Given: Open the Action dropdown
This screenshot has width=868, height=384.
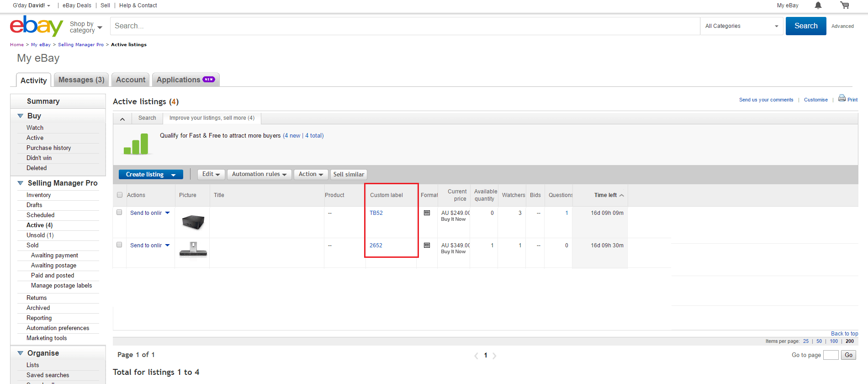Looking at the screenshot, I should pos(311,174).
